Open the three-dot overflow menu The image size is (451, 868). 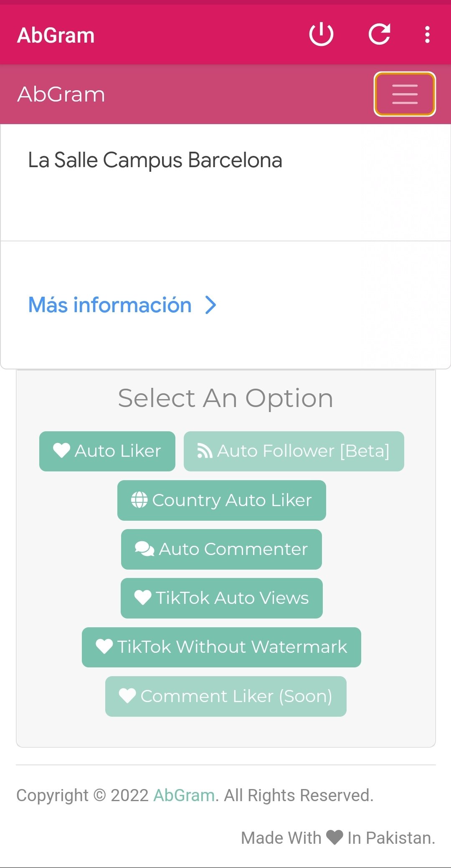(427, 35)
